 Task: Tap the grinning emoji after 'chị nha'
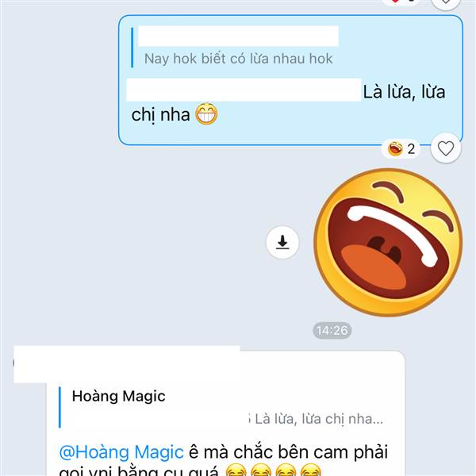[206, 114]
